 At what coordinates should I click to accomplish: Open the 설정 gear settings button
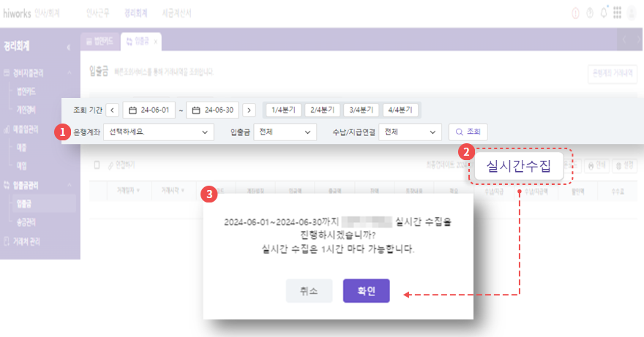click(624, 165)
